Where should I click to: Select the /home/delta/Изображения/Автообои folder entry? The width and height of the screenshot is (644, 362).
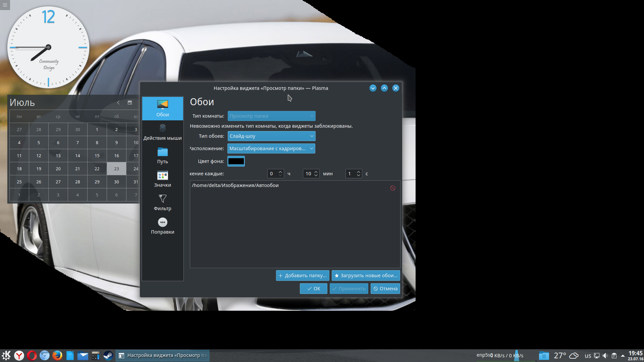pyautogui.click(x=235, y=185)
